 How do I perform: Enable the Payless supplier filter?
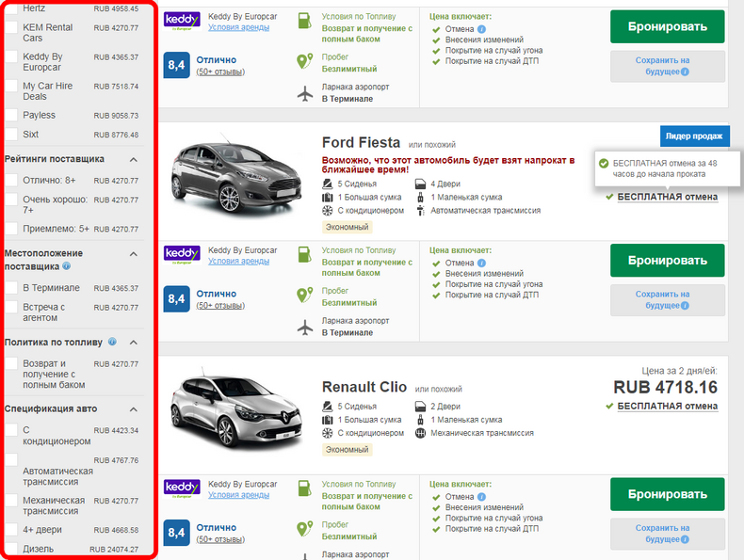[x=11, y=115]
